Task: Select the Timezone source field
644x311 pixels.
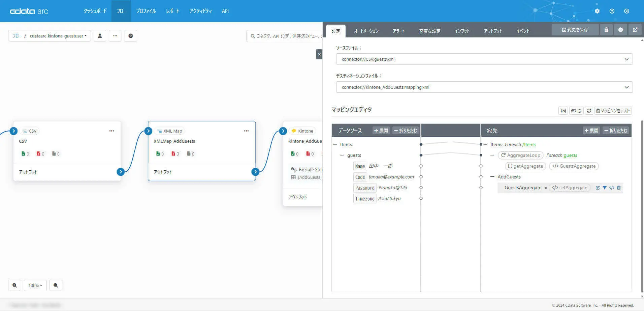Action: 365,199
